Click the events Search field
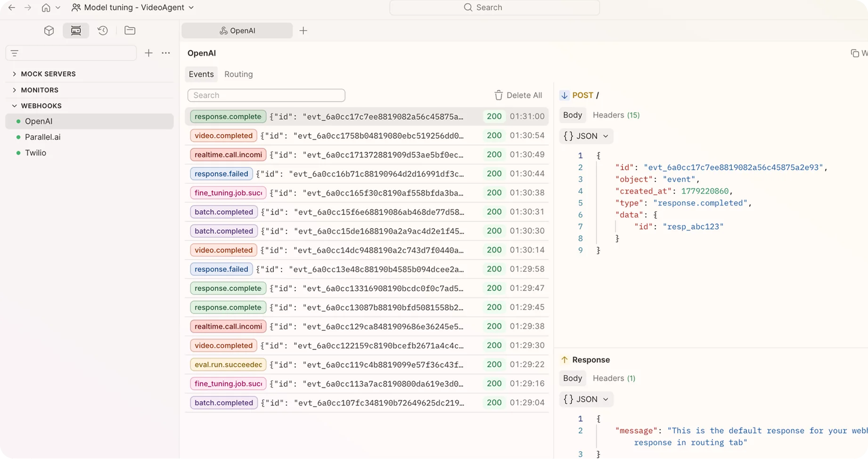The image size is (868, 459). click(266, 95)
